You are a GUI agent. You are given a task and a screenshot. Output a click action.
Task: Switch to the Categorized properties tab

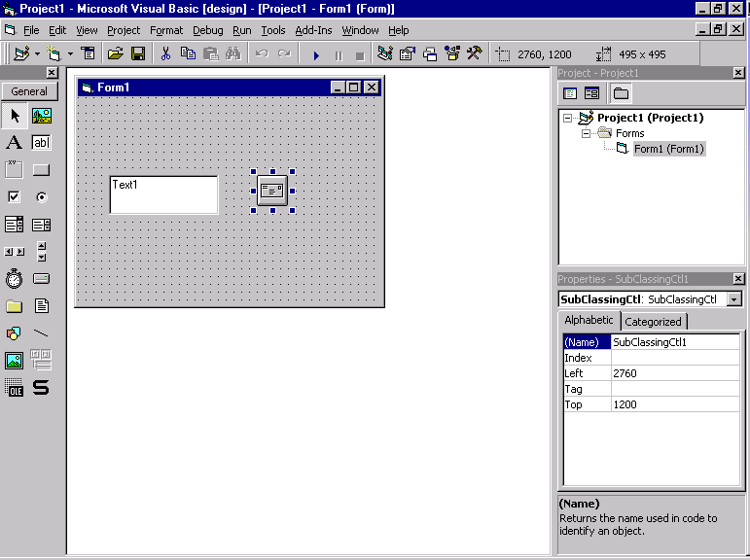coord(654,322)
